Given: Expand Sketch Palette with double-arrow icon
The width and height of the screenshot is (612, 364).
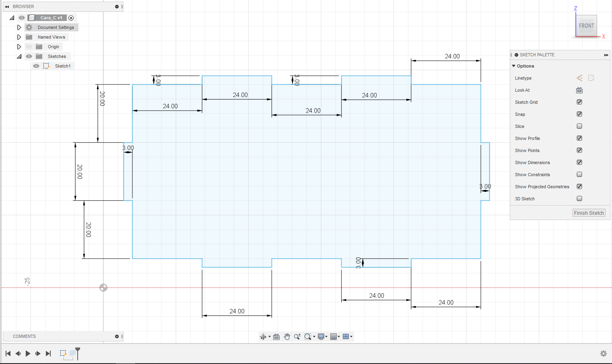Looking at the screenshot, I should (x=606, y=55).
